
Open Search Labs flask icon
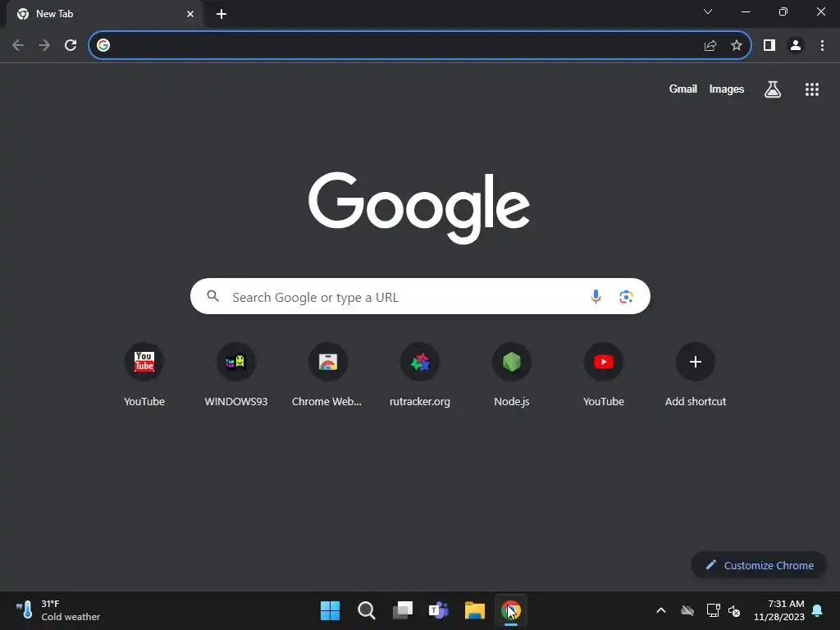(x=773, y=89)
